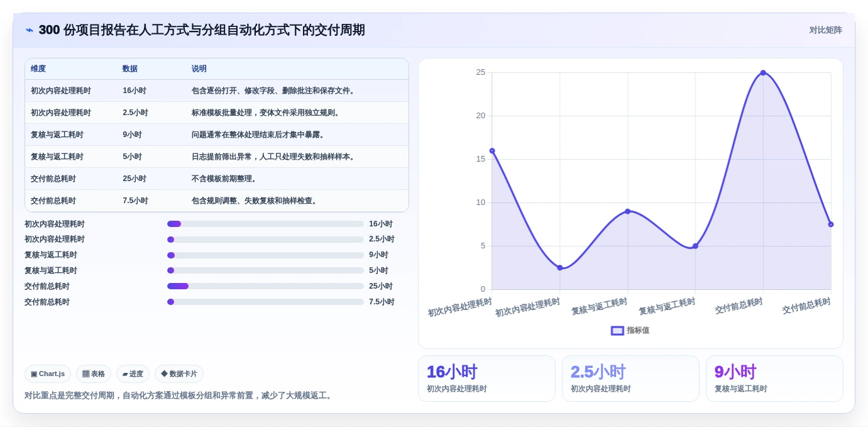Click the diamond icon in the 数据卡片 chip

[x=164, y=374]
